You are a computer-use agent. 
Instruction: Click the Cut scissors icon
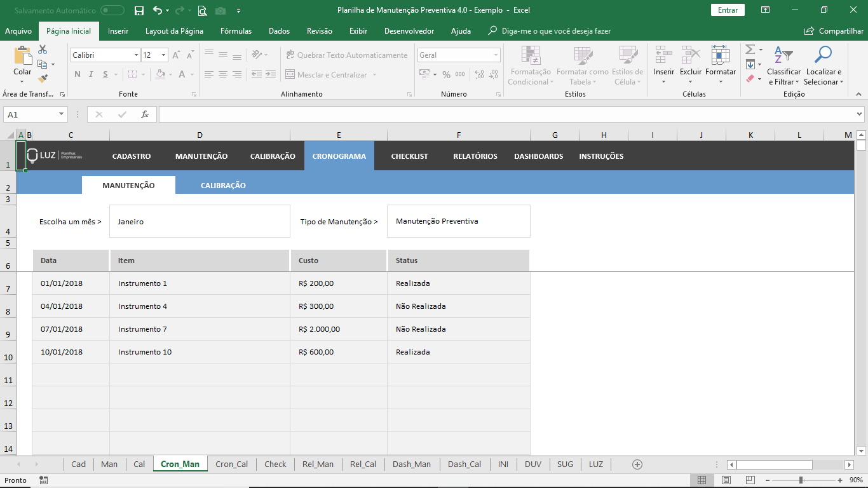43,50
